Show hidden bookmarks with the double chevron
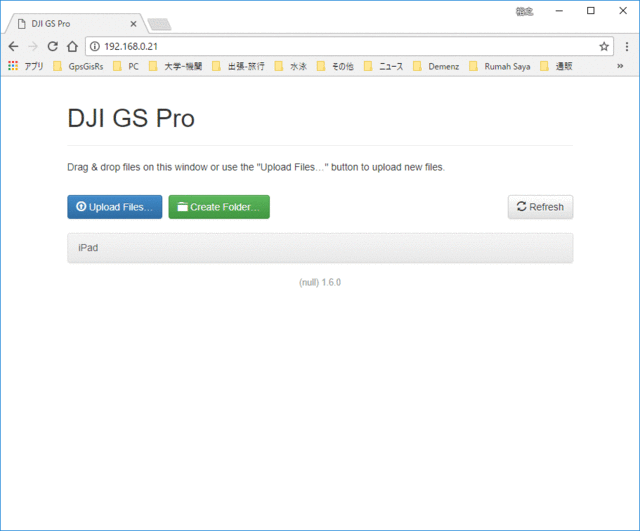Screen dimensions: 640x531 click(620, 66)
